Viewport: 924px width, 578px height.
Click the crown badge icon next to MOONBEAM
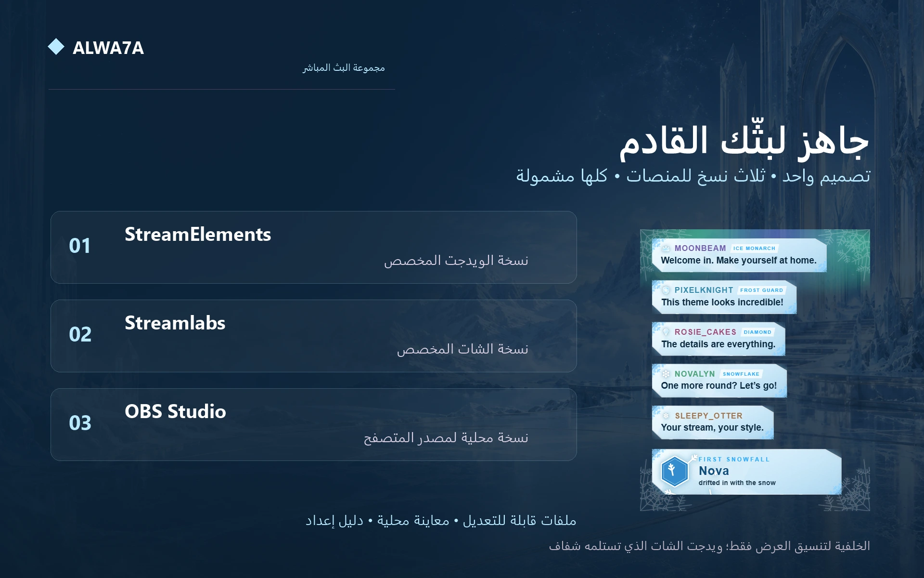coord(666,249)
